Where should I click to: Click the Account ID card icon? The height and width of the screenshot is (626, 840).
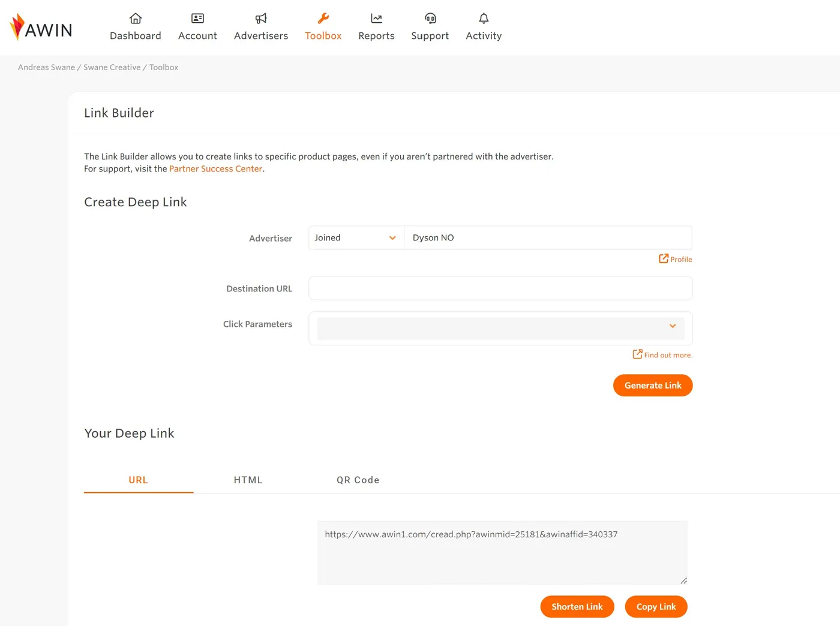pyautogui.click(x=197, y=18)
